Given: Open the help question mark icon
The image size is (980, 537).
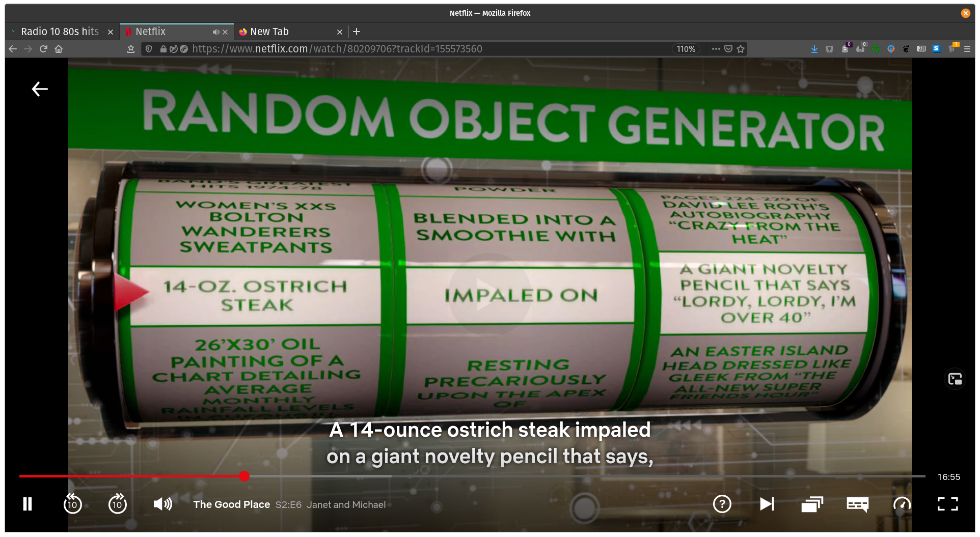Looking at the screenshot, I should pos(722,504).
